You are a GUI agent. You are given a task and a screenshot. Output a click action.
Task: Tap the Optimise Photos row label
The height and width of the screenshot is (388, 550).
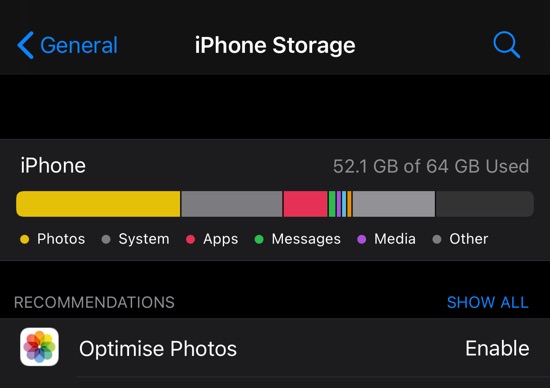tap(158, 349)
